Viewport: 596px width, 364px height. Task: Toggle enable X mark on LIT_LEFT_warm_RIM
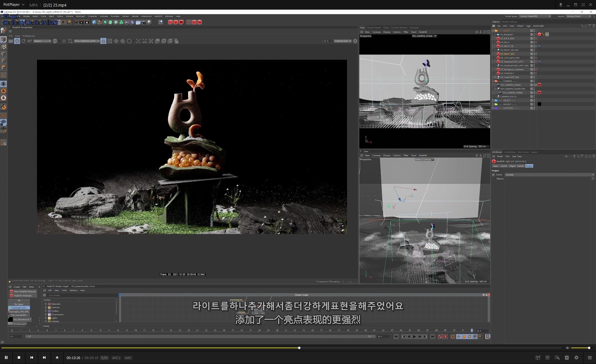coord(536,58)
